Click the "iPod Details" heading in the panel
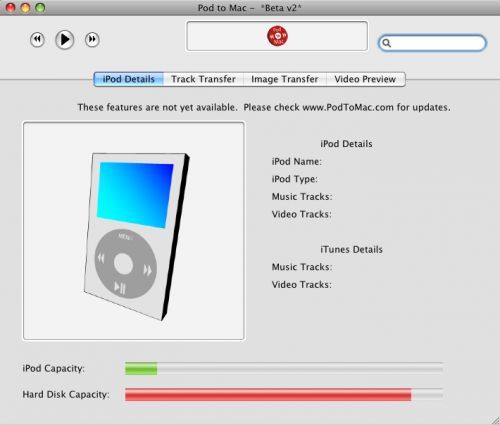500x425 pixels. [x=346, y=144]
